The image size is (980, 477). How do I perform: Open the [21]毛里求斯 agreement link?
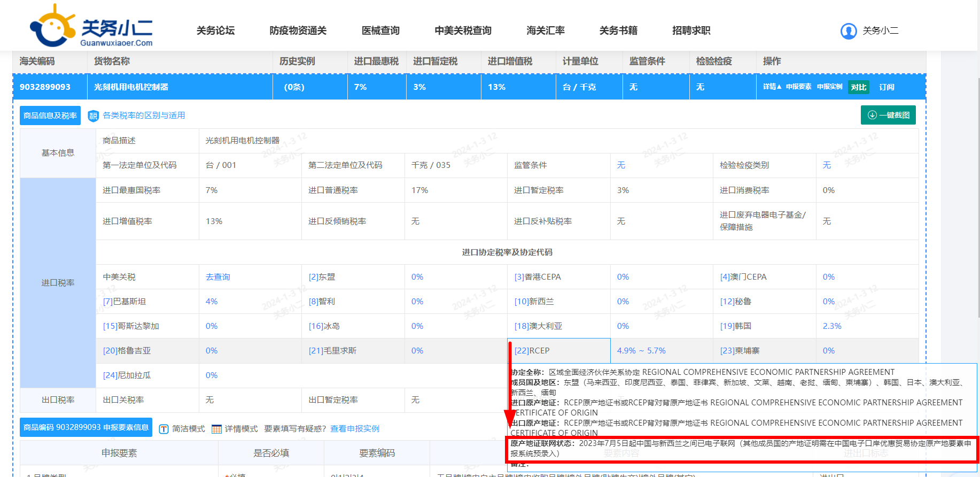333,351
